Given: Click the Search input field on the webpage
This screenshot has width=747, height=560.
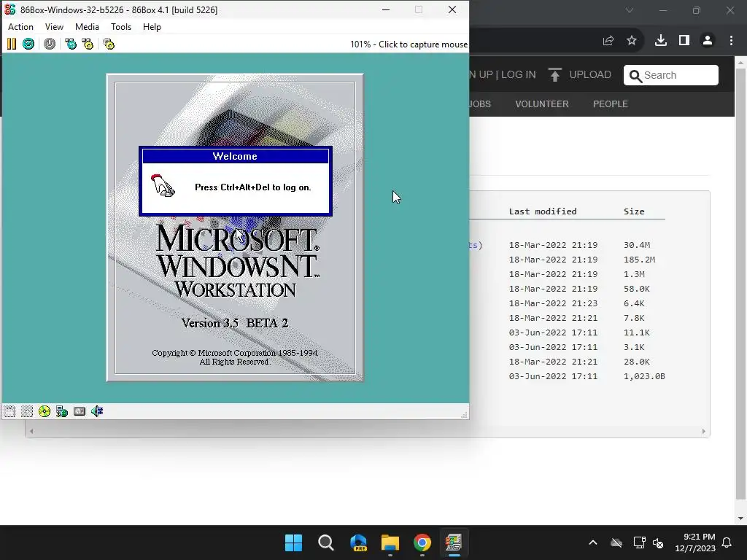Looking at the screenshot, I should coord(671,75).
